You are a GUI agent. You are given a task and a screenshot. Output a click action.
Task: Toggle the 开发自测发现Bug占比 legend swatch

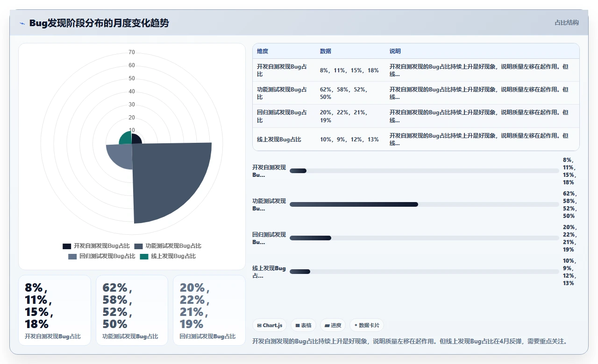click(67, 246)
